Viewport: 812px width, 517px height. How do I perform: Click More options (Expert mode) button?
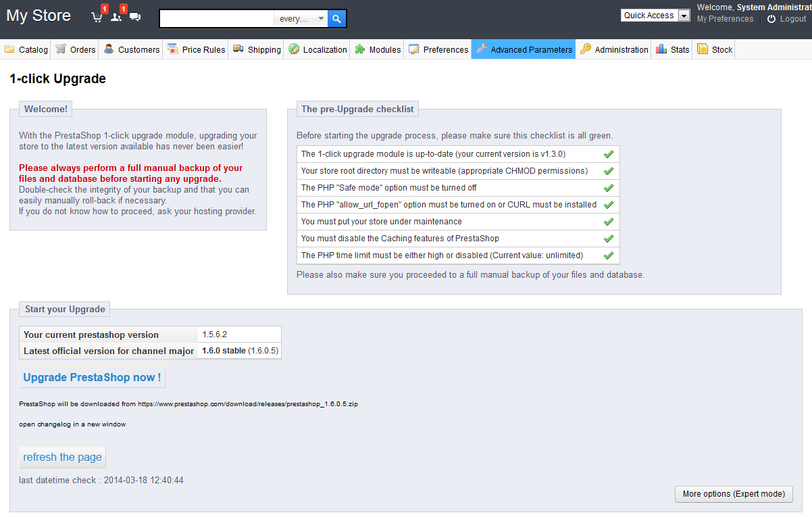point(734,494)
